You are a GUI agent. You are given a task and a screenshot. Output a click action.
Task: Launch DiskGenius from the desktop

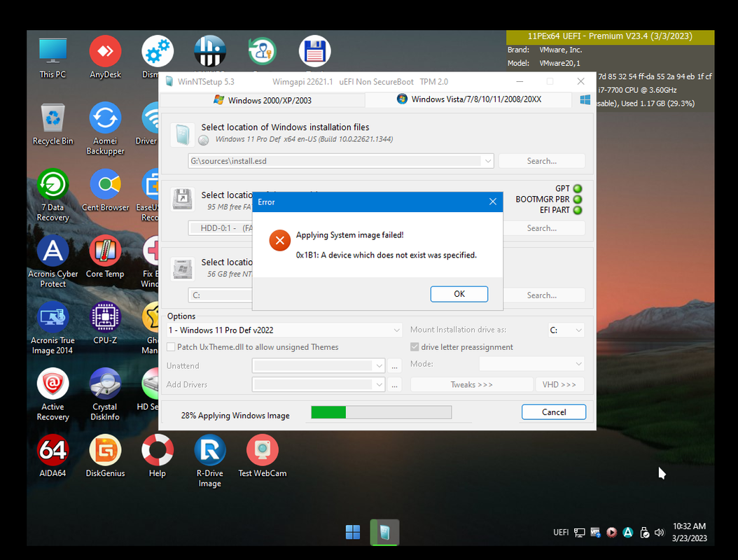click(x=106, y=456)
